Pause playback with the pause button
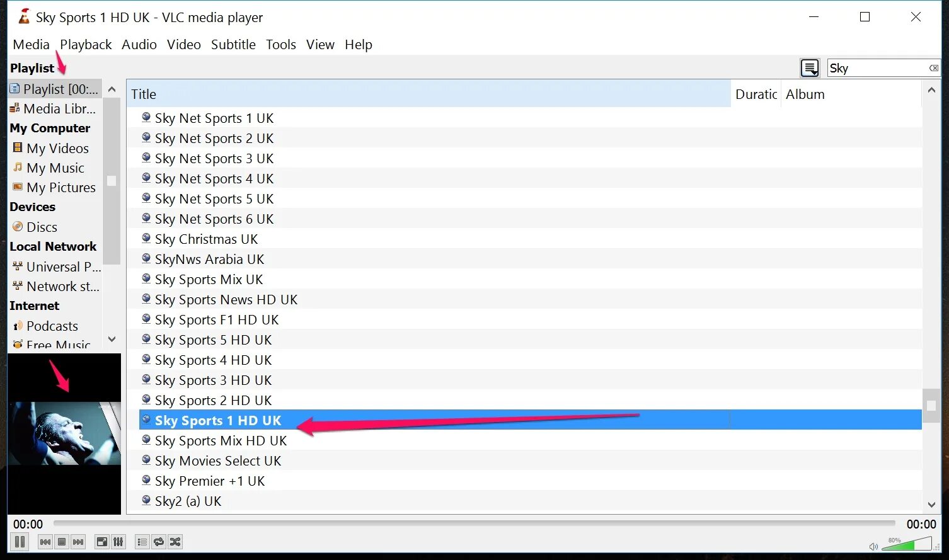The height and width of the screenshot is (560, 949). pyautogui.click(x=20, y=542)
